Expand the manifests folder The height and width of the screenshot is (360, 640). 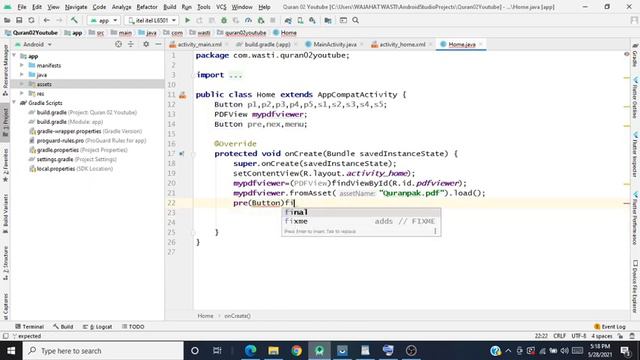22,65
